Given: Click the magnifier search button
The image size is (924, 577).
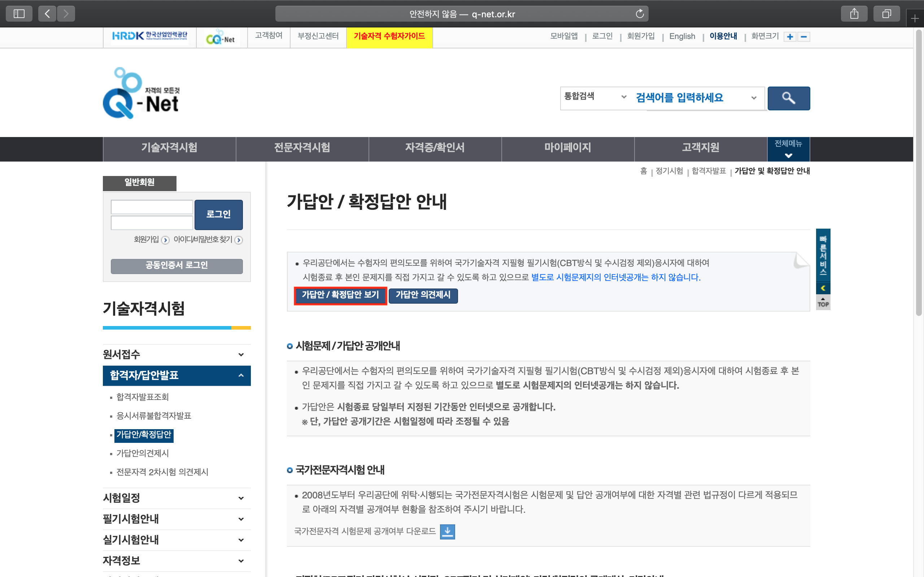Looking at the screenshot, I should (788, 98).
